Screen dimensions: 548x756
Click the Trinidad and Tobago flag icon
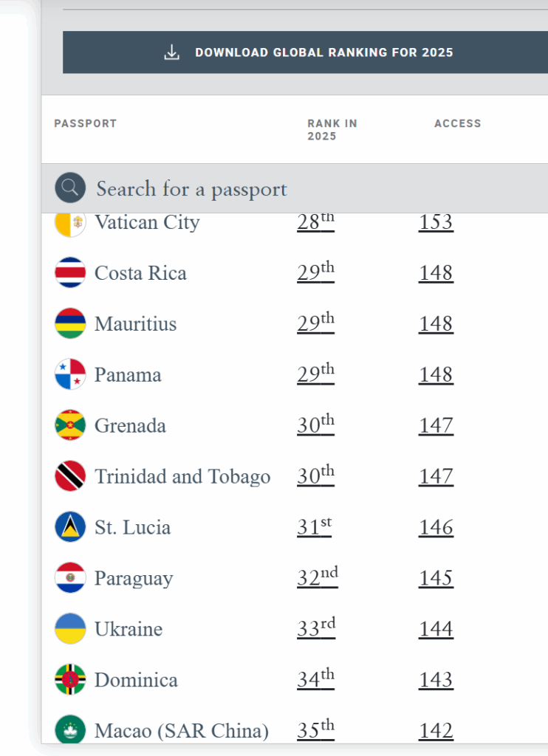70,476
